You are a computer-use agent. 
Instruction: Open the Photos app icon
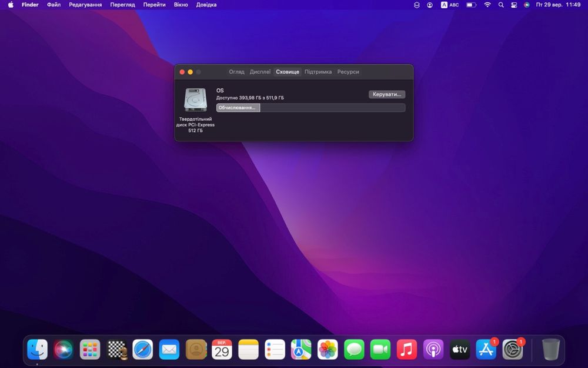[328, 349]
